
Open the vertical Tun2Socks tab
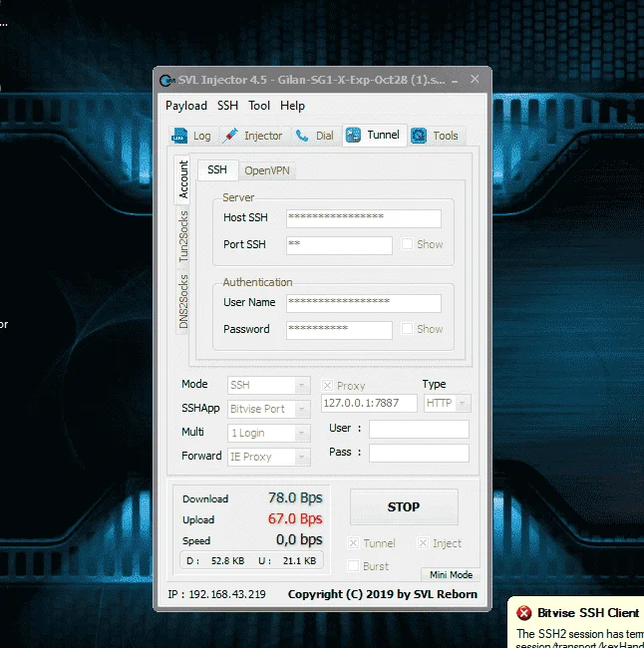pos(183,236)
